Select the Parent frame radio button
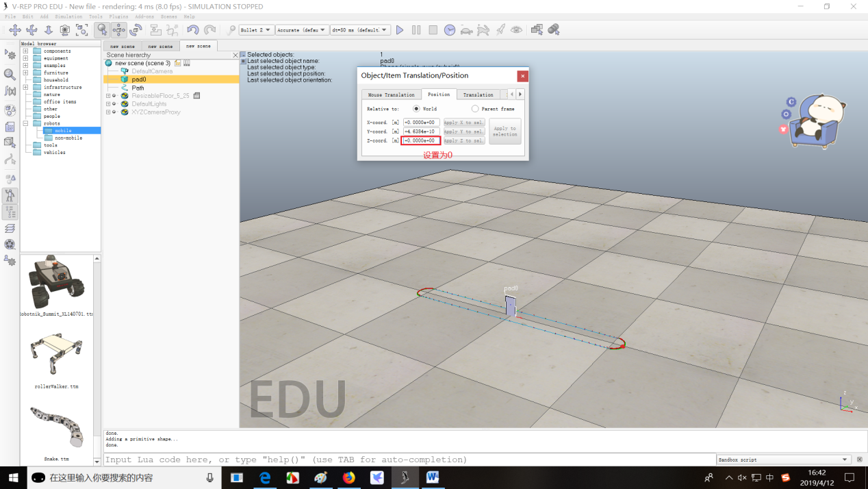Image resolution: width=868 pixels, height=489 pixels. tap(475, 109)
